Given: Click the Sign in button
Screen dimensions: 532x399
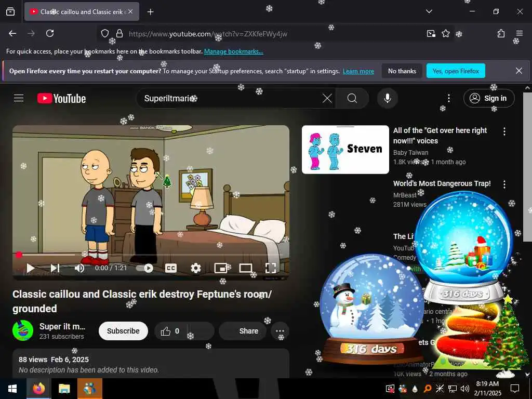Looking at the screenshot, I should (x=489, y=98).
